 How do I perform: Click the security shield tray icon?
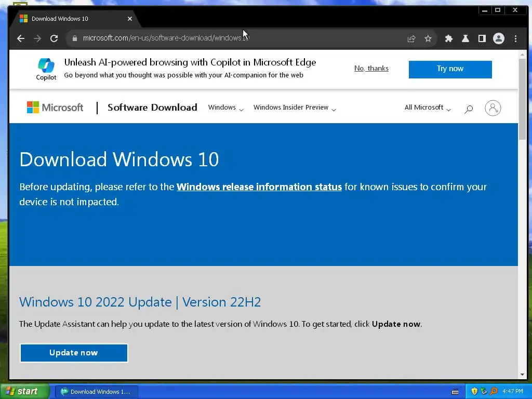(474, 392)
